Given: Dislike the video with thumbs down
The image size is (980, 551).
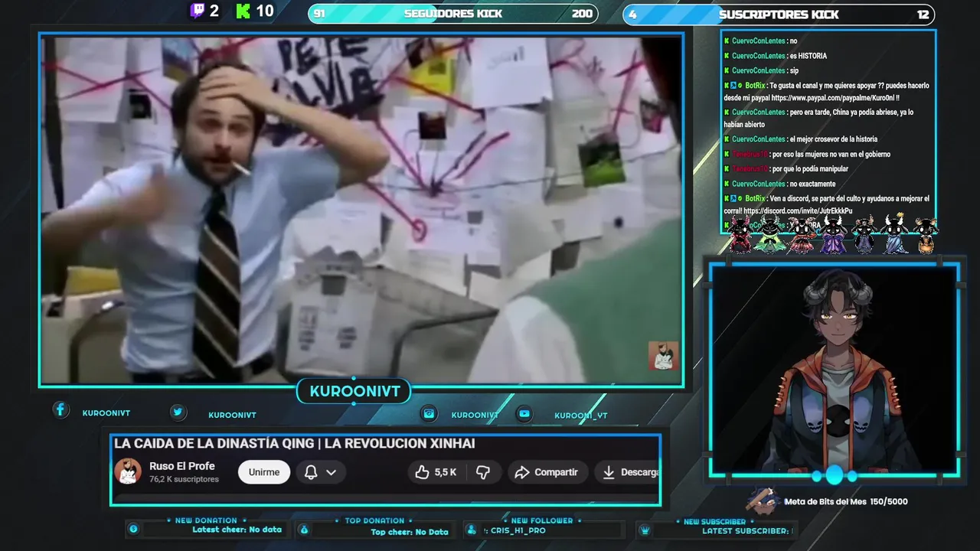Looking at the screenshot, I should 483,472.
